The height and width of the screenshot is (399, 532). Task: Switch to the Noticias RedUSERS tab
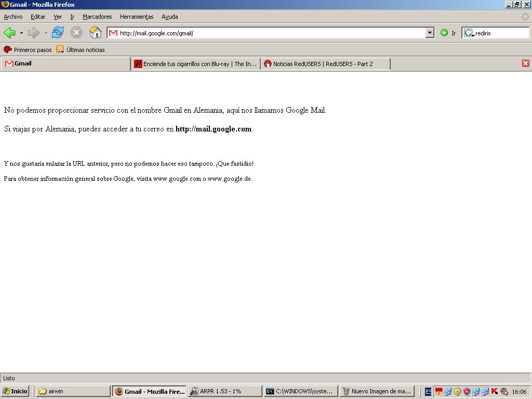click(326, 64)
